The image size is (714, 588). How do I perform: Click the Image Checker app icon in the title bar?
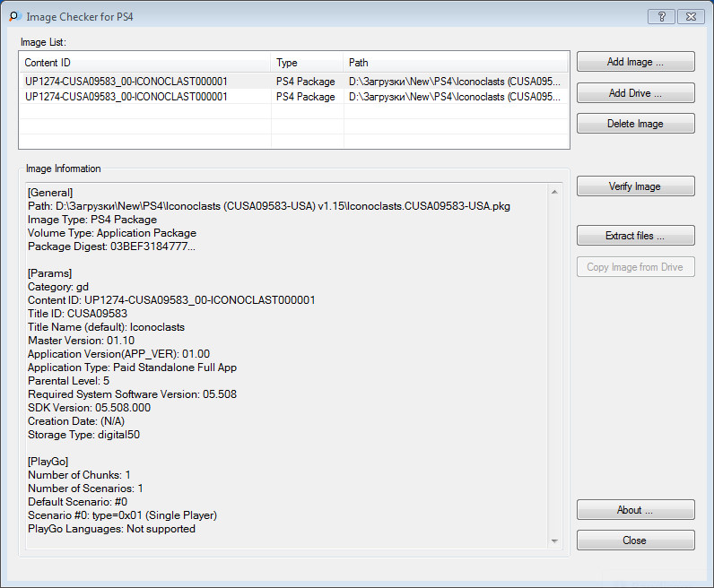coord(15,16)
